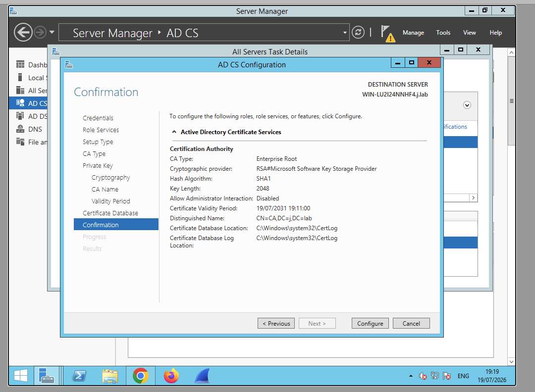Go to Private Key wizard step
The height and width of the screenshot is (392, 535).
pyautogui.click(x=98, y=166)
